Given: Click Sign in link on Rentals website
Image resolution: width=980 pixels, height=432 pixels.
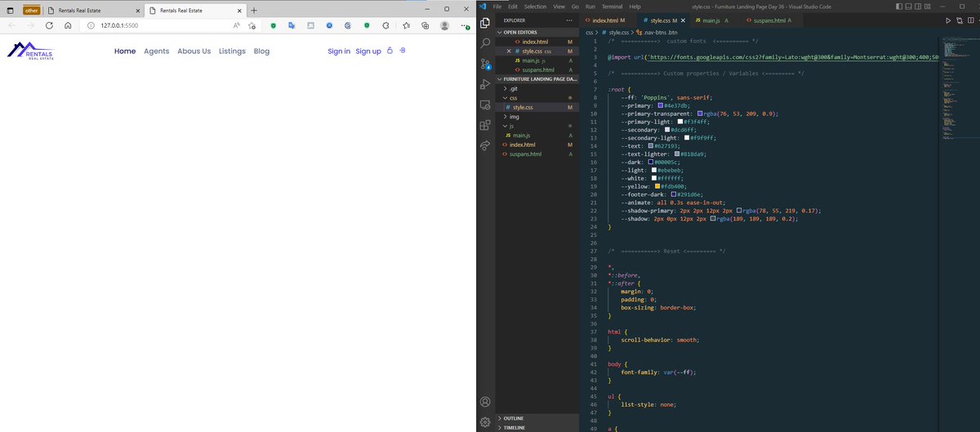Looking at the screenshot, I should coord(339,51).
